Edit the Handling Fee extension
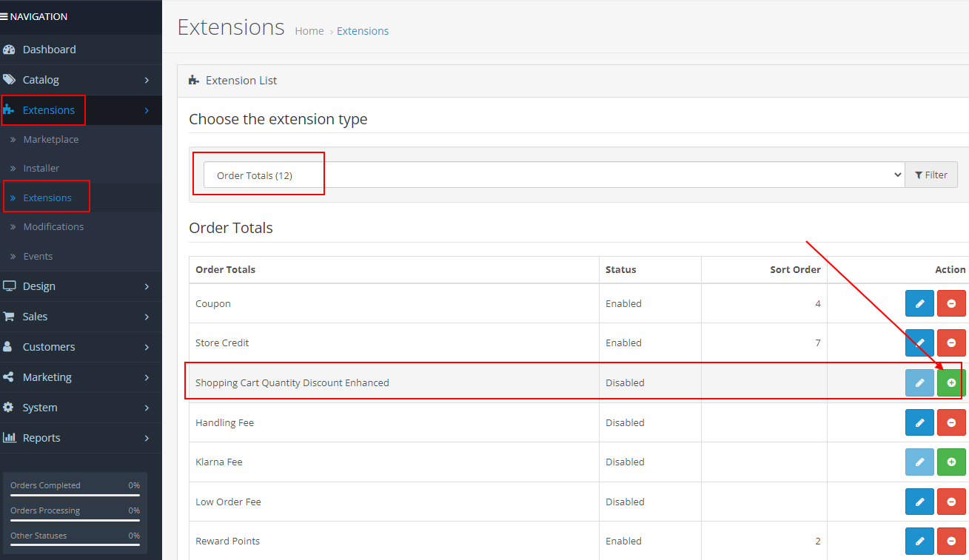 (x=919, y=422)
